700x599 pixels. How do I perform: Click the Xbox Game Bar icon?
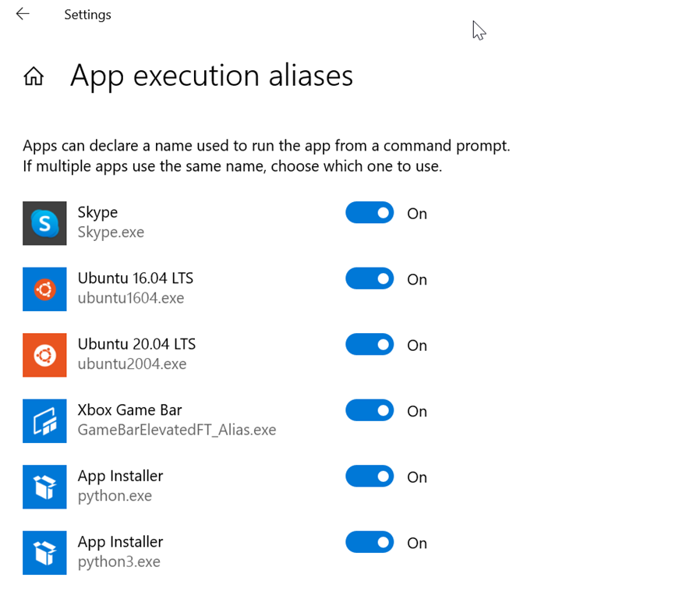click(x=44, y=421)
